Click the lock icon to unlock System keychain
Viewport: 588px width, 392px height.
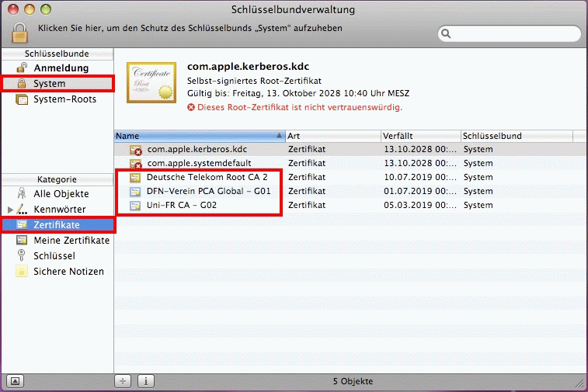pos(19,33)
